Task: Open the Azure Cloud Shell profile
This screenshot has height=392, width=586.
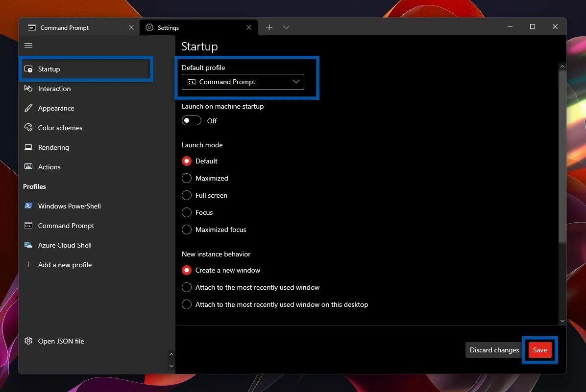Action: coord(64,245)
